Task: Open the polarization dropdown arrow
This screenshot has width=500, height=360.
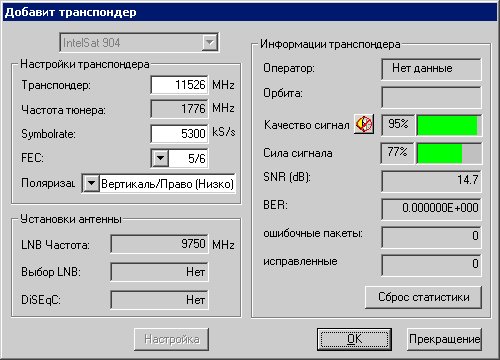Action: (x=91, y=183)
